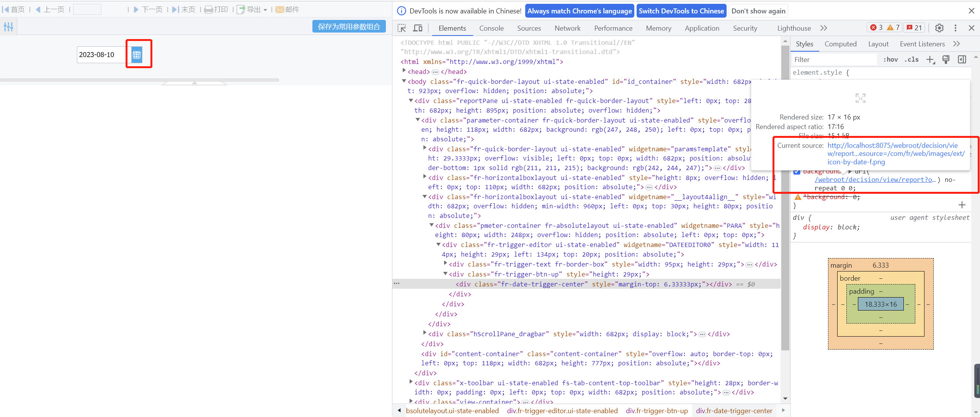
Task: Click the rendering emulations paintbrush icon
Action: click(946, 59)
